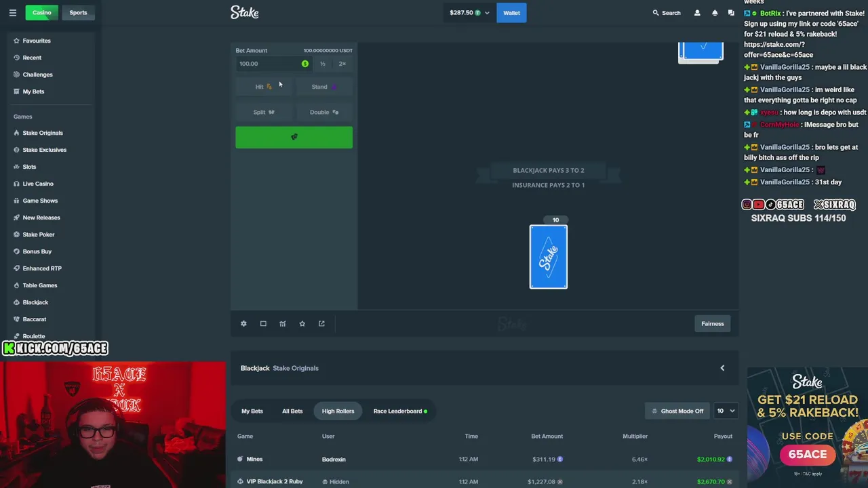
Task: Open New Releases in the sidebar
Action: point(41,218)
